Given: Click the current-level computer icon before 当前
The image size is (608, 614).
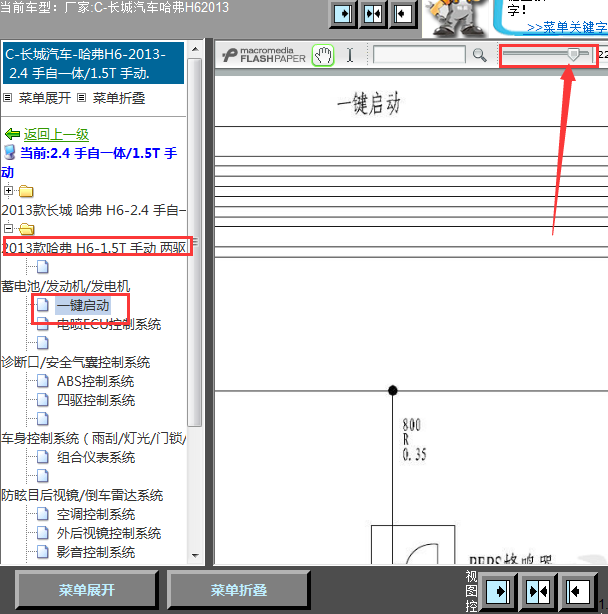Looking at the screenshot, I should (9, 153).
